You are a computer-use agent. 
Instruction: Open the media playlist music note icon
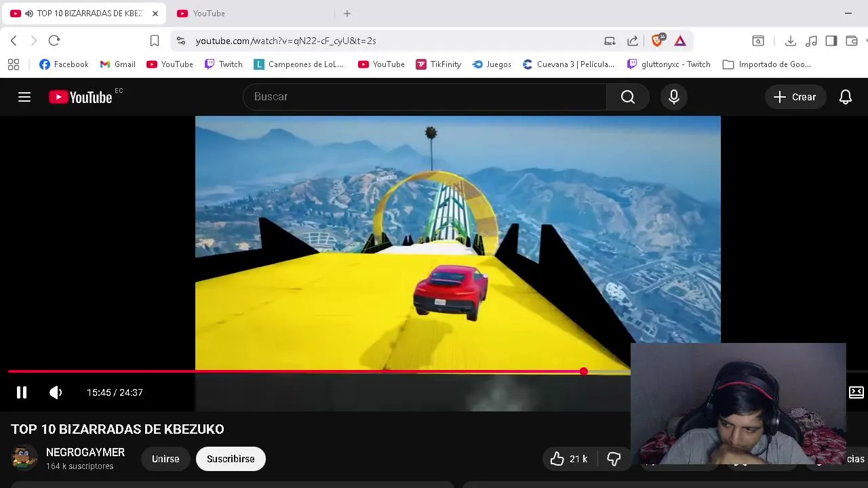[811, 41]
